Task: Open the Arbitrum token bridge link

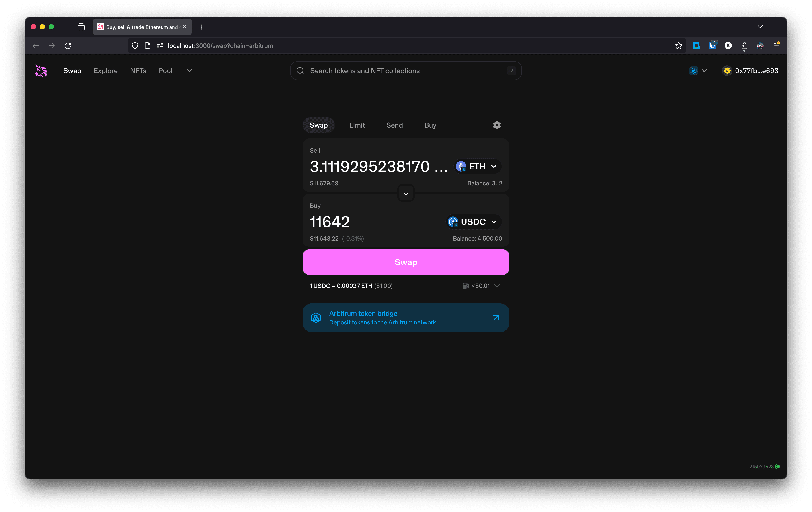Action: (x=406, y=318)
